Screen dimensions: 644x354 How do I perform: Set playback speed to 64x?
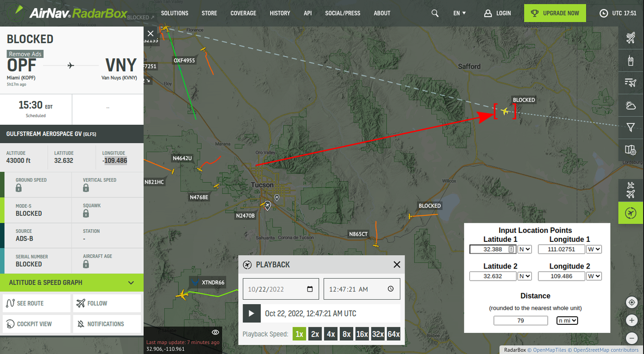pos(393,334)
